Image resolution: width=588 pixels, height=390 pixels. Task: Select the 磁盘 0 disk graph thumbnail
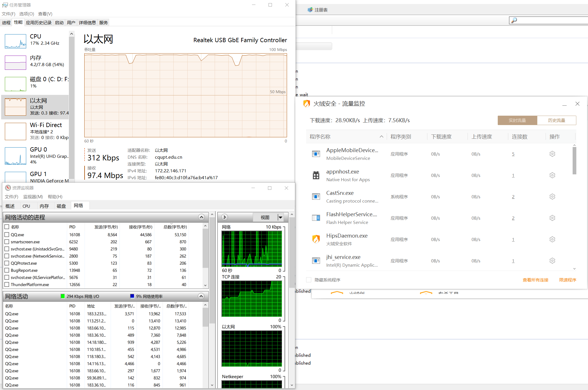16,84
